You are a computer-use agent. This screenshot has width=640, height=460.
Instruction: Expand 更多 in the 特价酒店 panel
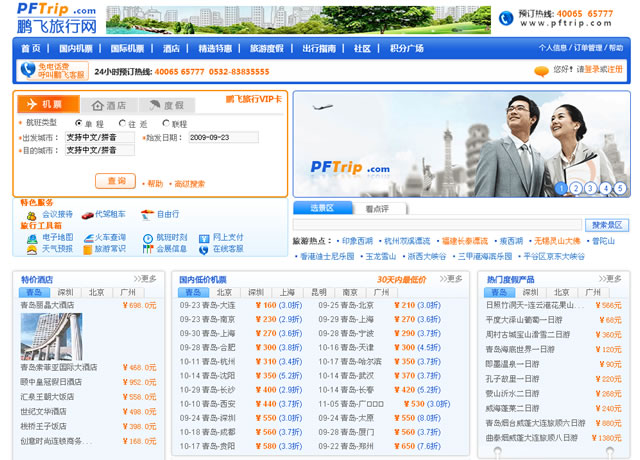pos(145,279)
